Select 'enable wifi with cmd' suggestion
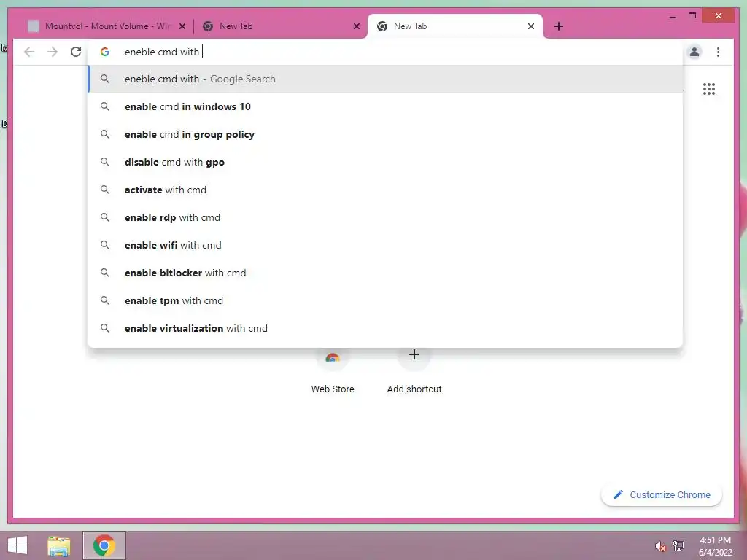 click(385, 245)
